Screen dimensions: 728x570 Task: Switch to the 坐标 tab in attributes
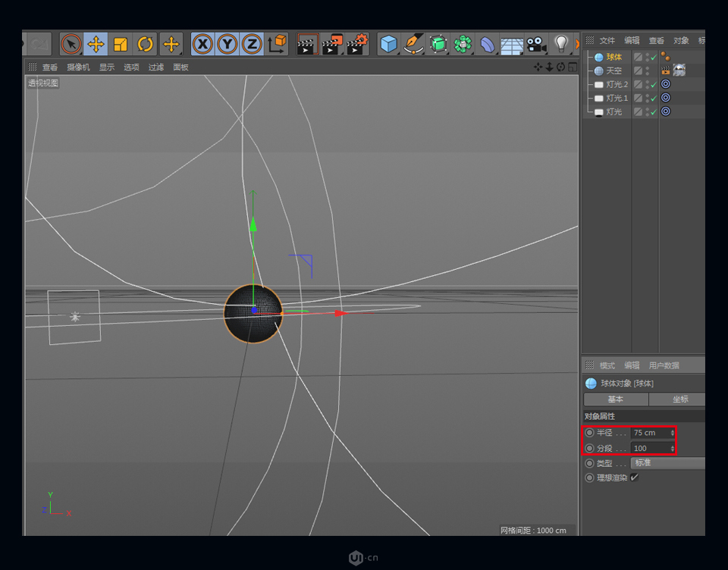coord(680,399)
